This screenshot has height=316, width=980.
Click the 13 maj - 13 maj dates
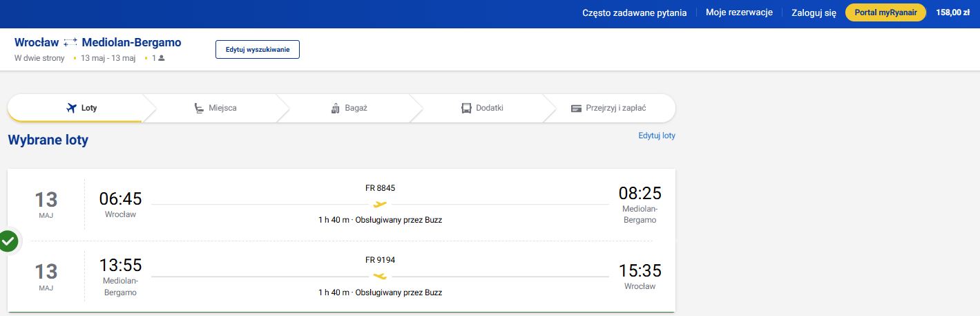pyautogui.click(x=108, y=58)
